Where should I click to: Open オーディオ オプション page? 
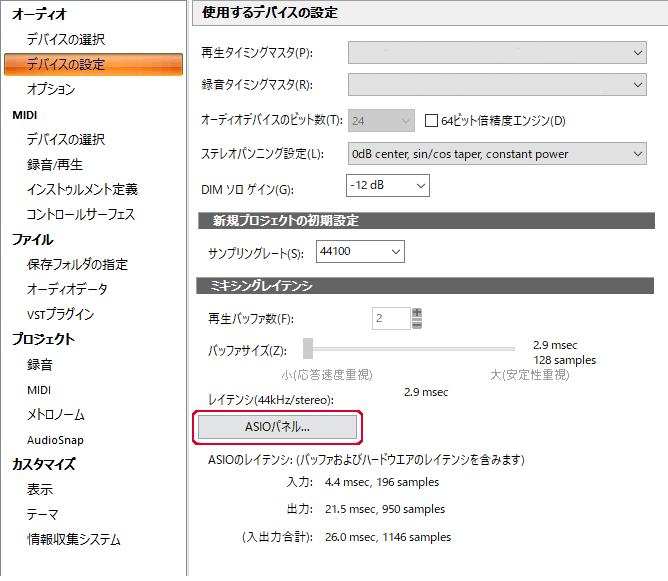(x=51, y=89)
